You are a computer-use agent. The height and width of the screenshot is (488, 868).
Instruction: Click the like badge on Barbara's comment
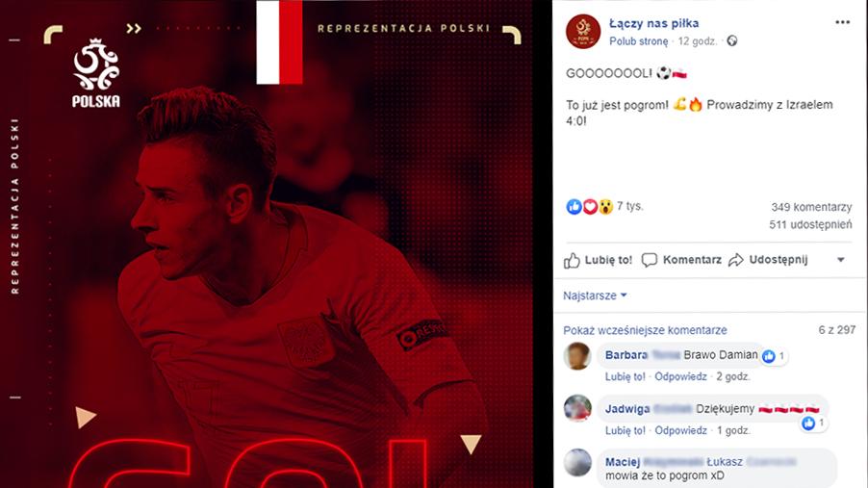click(774, 356)
